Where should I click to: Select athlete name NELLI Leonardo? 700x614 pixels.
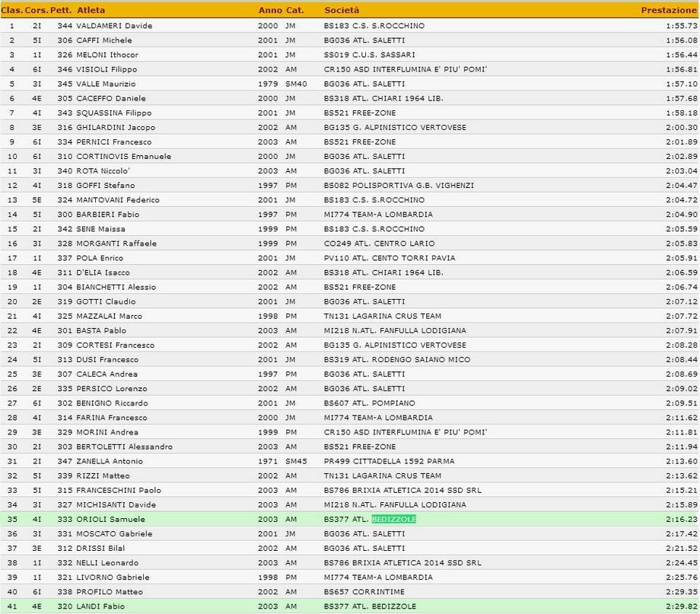107,563
